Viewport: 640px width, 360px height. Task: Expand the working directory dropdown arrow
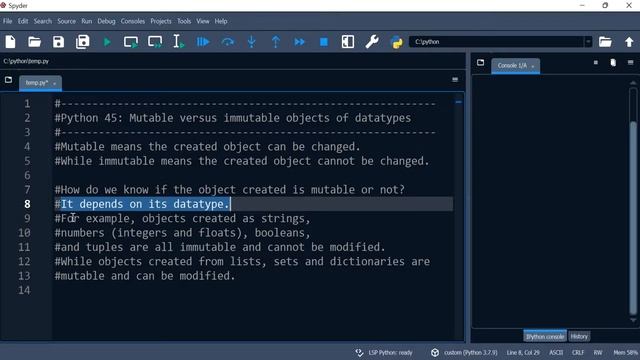(588, 42)
